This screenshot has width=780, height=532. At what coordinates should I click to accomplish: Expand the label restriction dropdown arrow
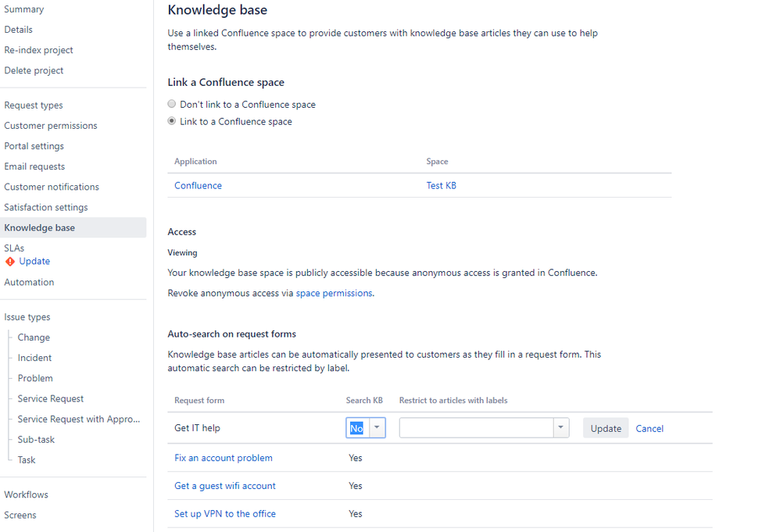tap(561, 428)
